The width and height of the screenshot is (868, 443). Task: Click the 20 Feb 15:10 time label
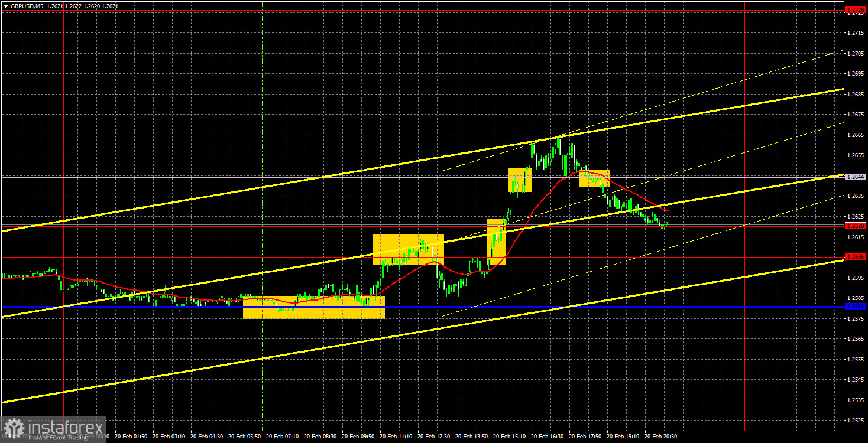coord(509,437)
